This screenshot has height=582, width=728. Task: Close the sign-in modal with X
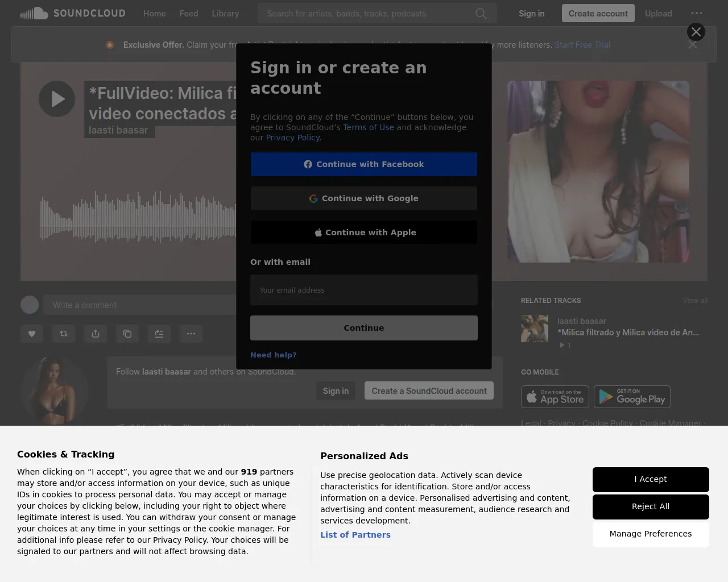coord(696,32)
